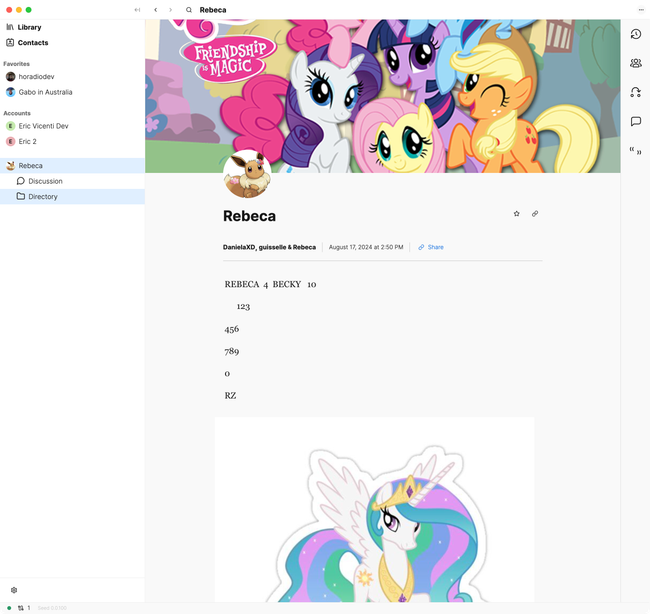Copy link with the chain icon
Image resolution: width=650 pixels, height=614 pixels.
click(x=535, y=213)
